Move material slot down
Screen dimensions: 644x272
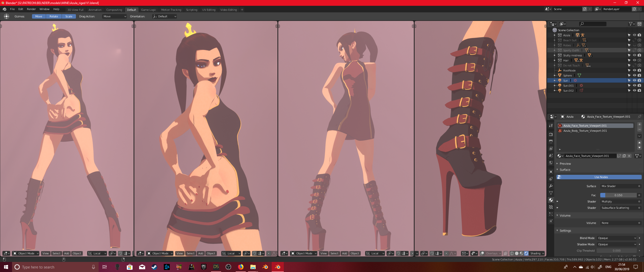coord(639,148)
